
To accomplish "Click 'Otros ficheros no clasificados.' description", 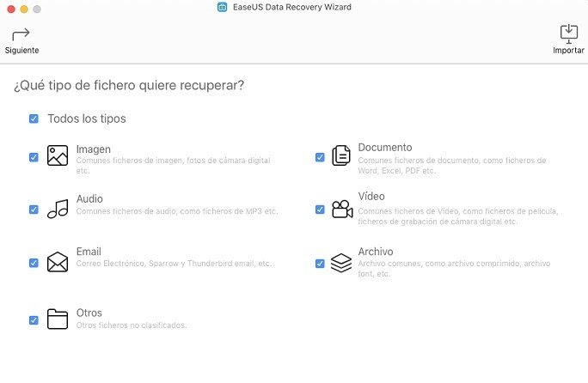I will point(132,325).
